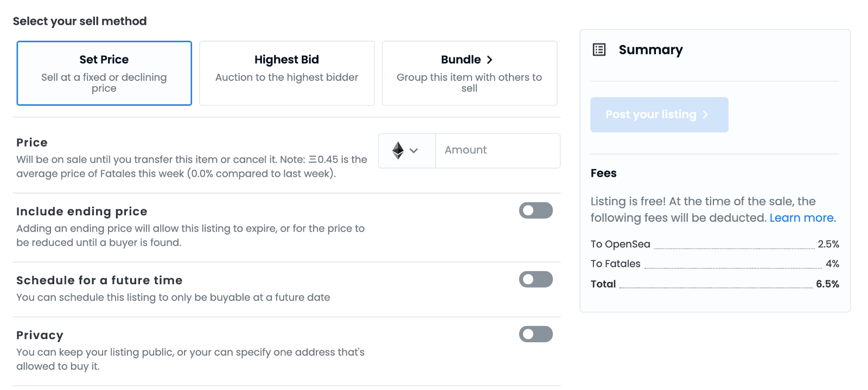Click the Total fee row
This screenshot has height=390, width=868.
[x=714, y=284]
